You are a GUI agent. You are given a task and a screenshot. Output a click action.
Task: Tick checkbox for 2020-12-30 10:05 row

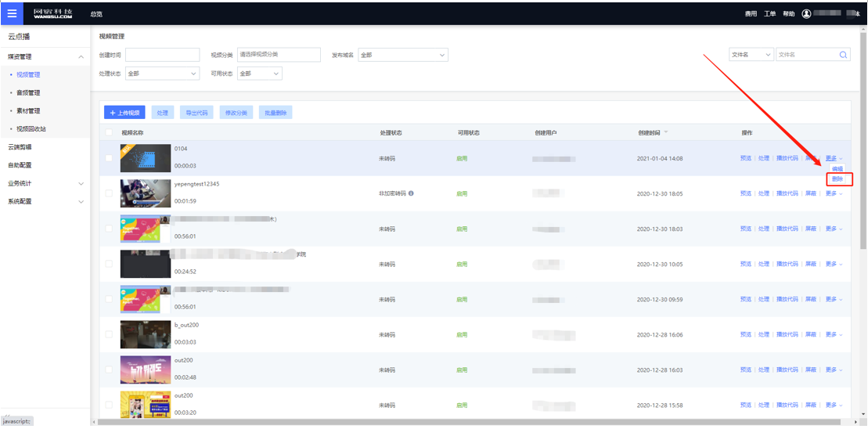click(x=109, y=264)
